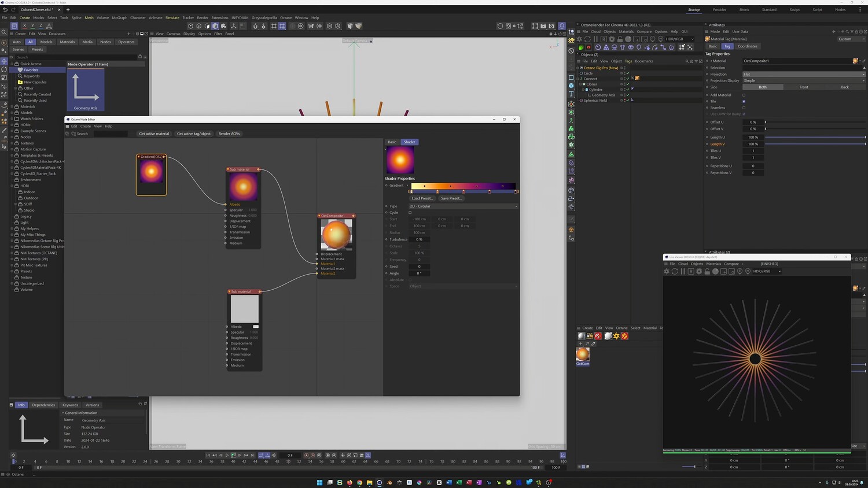Screen dimensions: 868x488
Task: Open the Simulate menu in the main menu bar
Action: coord(172,18)
